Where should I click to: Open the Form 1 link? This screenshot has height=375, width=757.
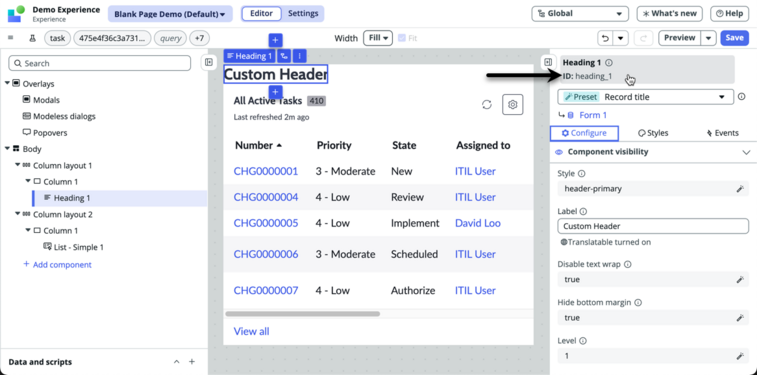click(593, 115)
